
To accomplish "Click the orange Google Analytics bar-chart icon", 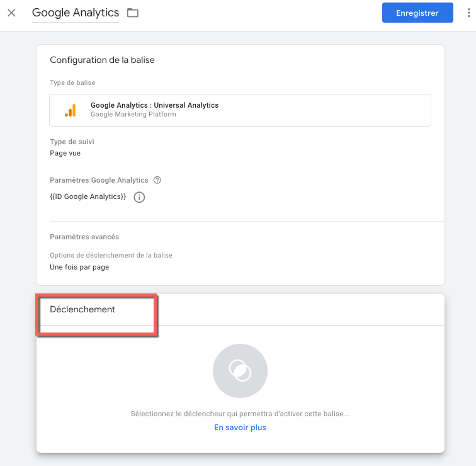I will 71,110.
